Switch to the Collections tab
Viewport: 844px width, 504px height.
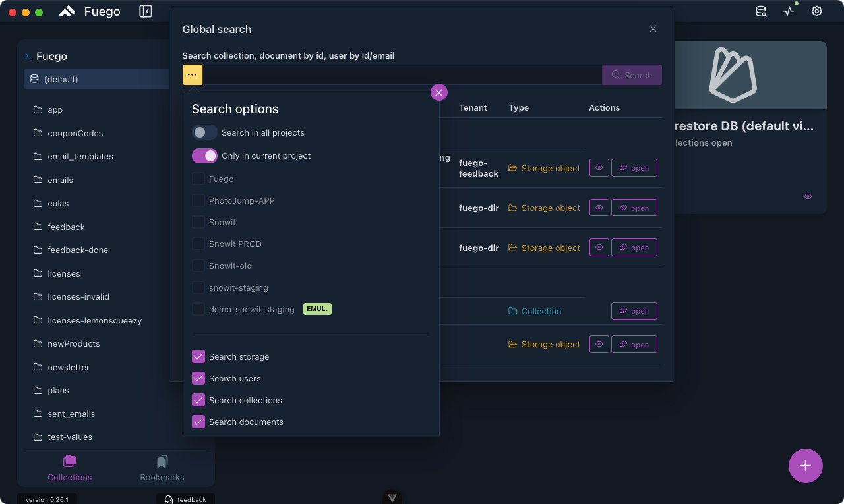[70, 468]
